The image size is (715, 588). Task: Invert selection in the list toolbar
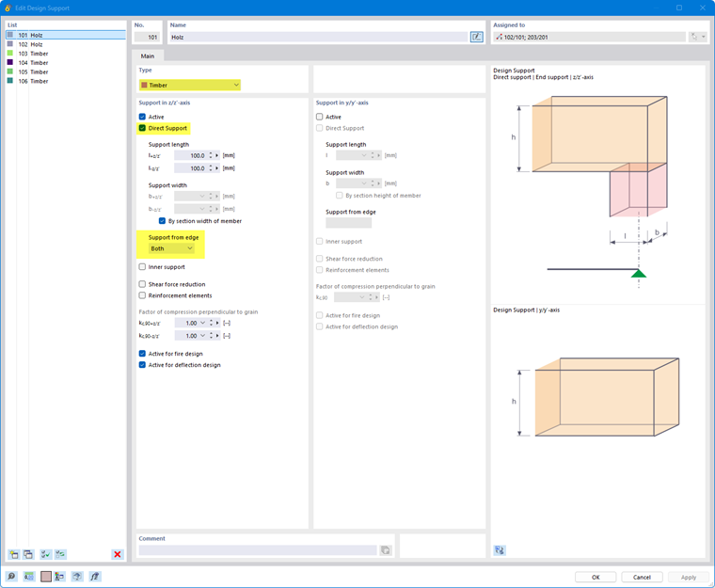pos(60,554)
